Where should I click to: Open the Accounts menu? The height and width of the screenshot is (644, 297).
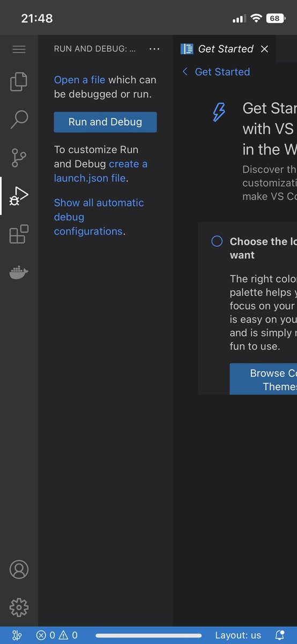19,569
